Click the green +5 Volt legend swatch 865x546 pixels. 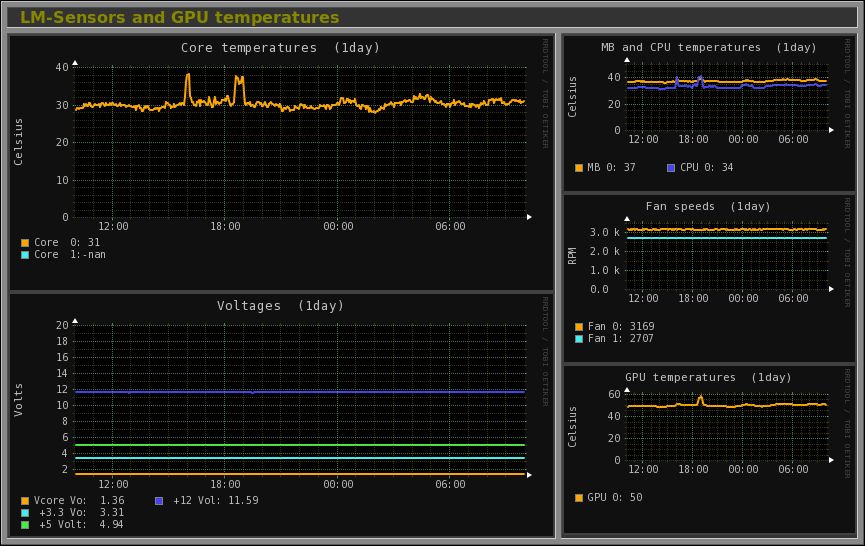click(25, 525)
